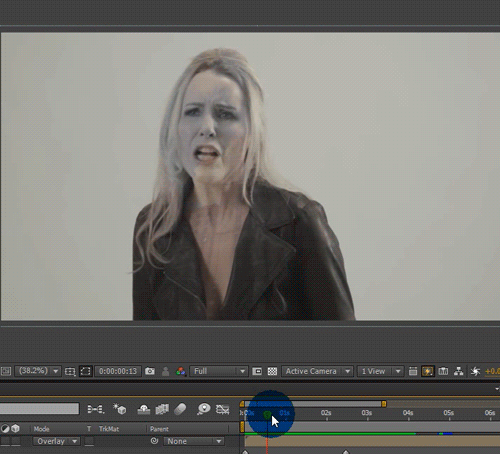Toggle the Graph Editor icon
Viewport: 500px width, 454px height.
[222, 409]
